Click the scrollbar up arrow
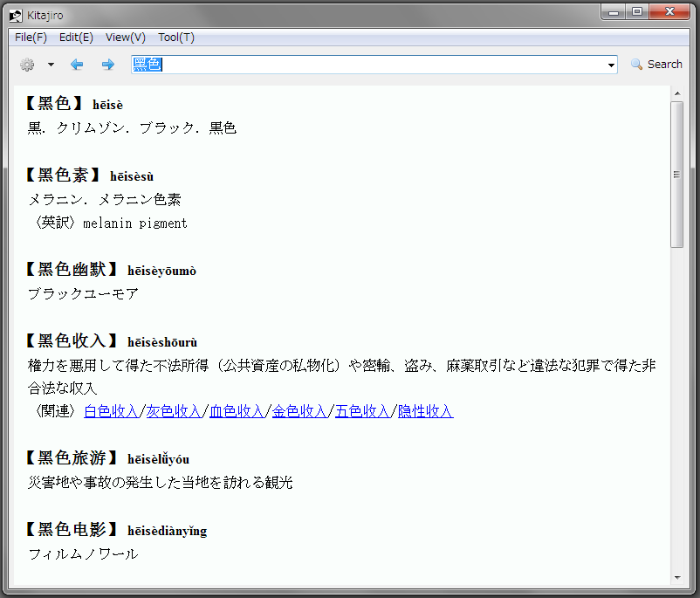The image size is (700, 598). coord(677,93)
